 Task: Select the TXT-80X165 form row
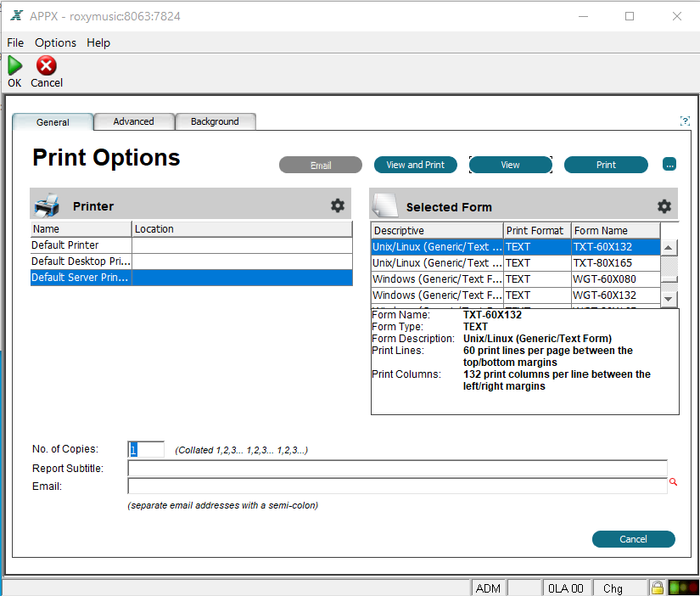pos(516,263)
